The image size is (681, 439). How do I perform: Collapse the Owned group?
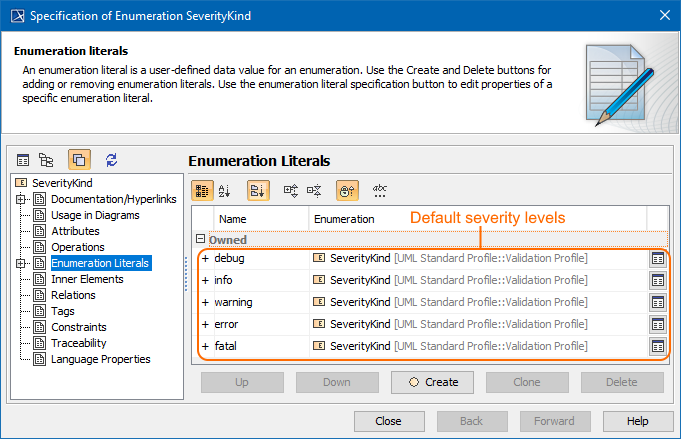200,239
